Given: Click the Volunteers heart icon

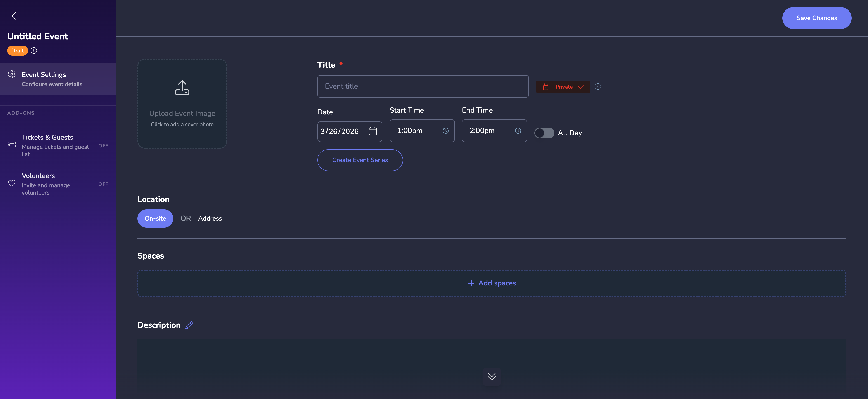Looking at the screenshot, I should click(x=12, y=183).
